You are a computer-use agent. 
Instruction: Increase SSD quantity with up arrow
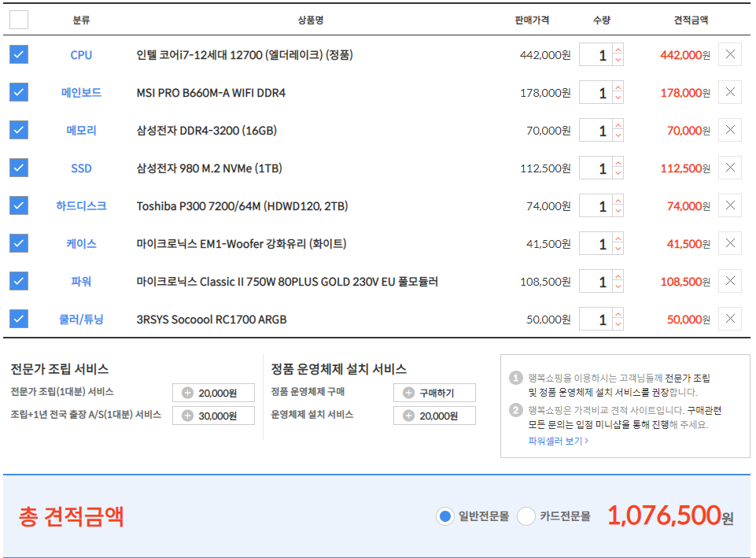[618, 163]
